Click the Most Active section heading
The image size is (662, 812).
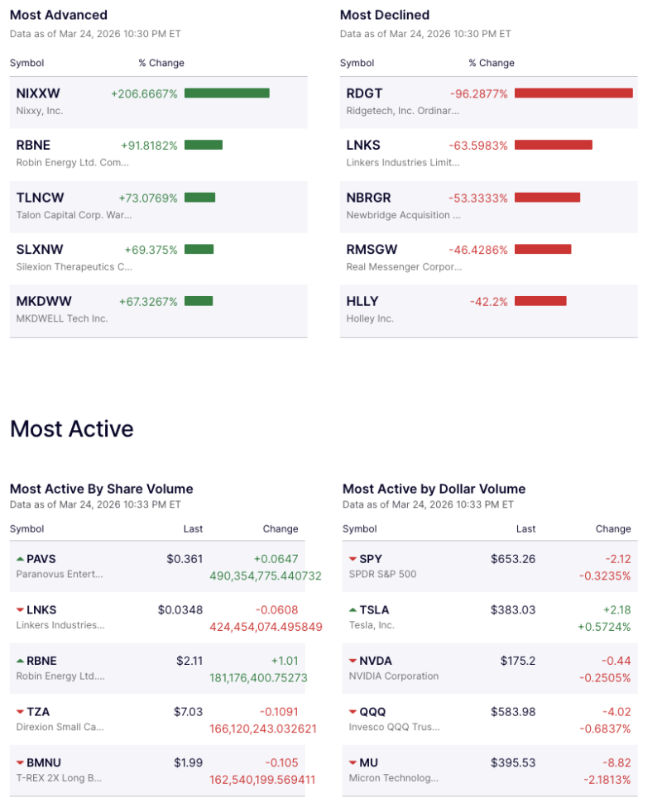[72, 429]
